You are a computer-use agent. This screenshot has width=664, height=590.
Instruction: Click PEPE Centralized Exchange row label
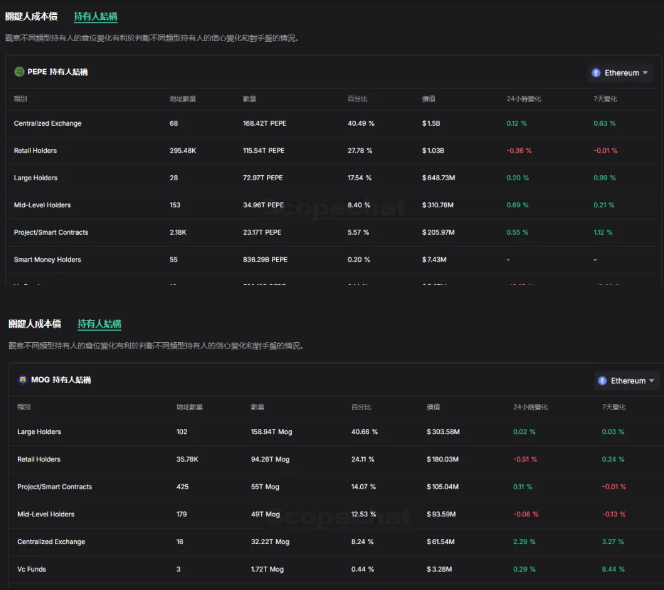[x=47, y=124]
